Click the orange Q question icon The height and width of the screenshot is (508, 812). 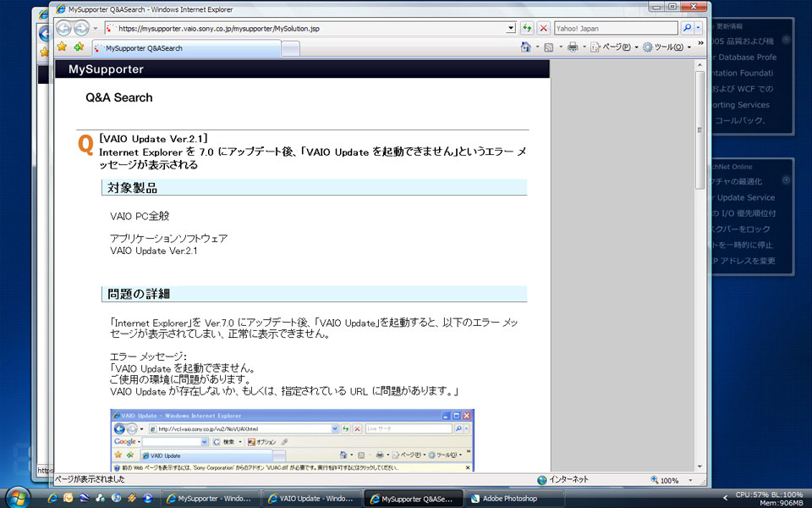(85, 145)
